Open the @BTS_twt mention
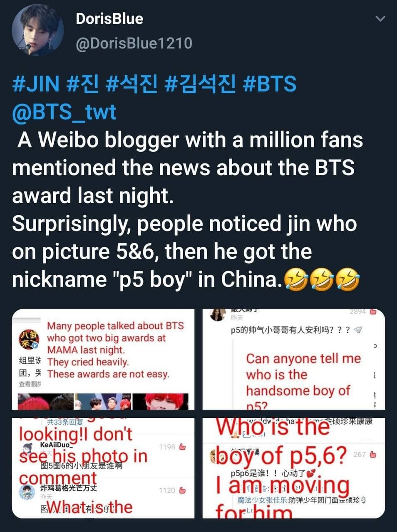 point(64,111)
